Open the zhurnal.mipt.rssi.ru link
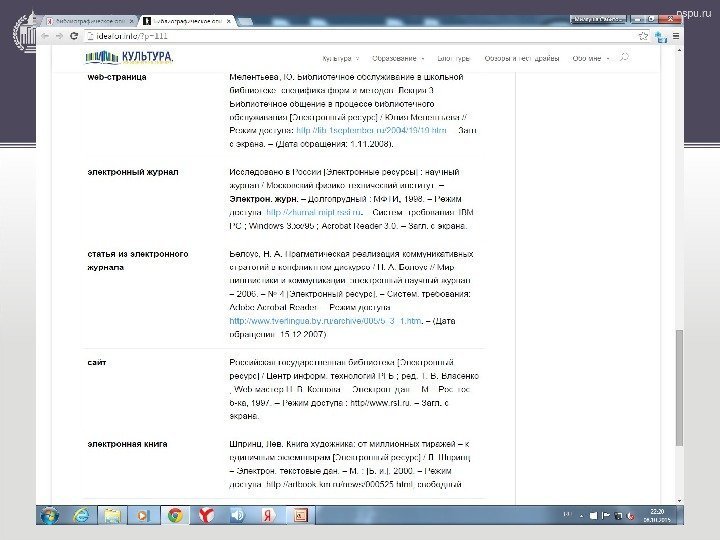 314,212
